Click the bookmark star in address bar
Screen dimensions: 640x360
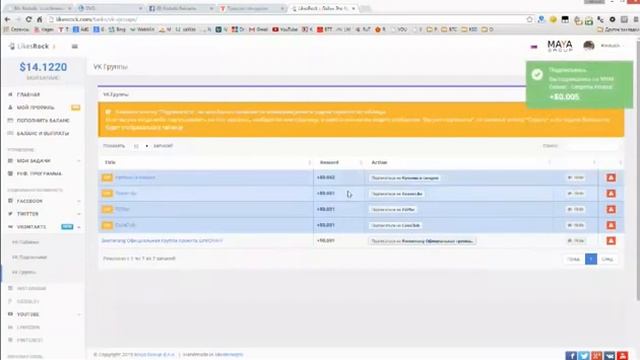coord(529,19)
